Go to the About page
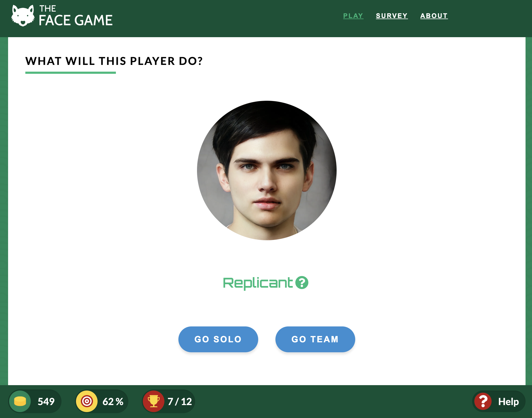 [x=434, y=16]
